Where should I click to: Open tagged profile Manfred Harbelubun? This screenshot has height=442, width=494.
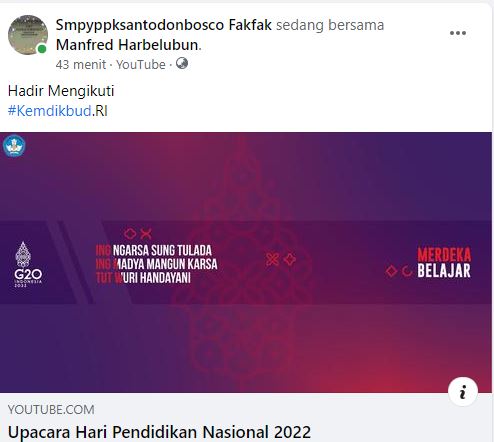pos(127,45)
